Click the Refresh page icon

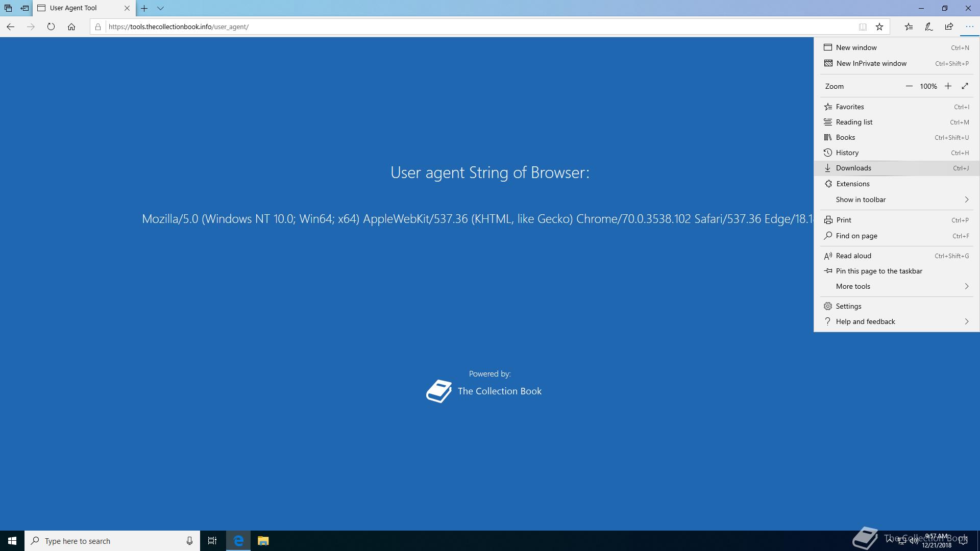(x=51, y=27)
